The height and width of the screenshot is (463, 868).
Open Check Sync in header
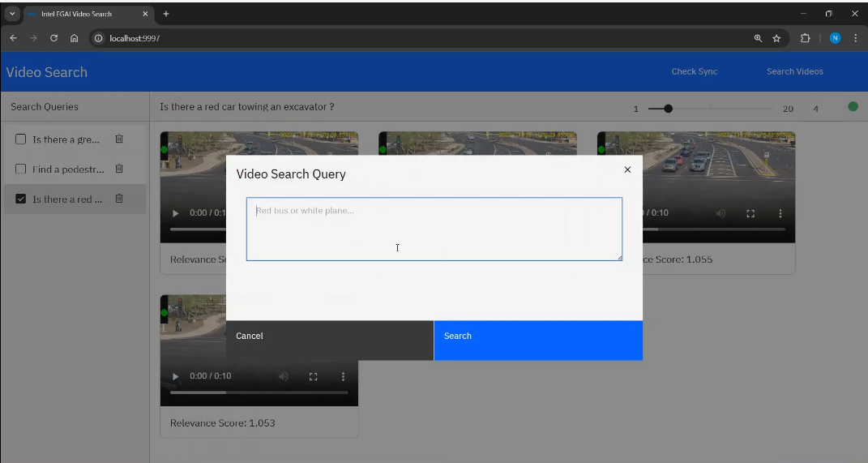694,71
